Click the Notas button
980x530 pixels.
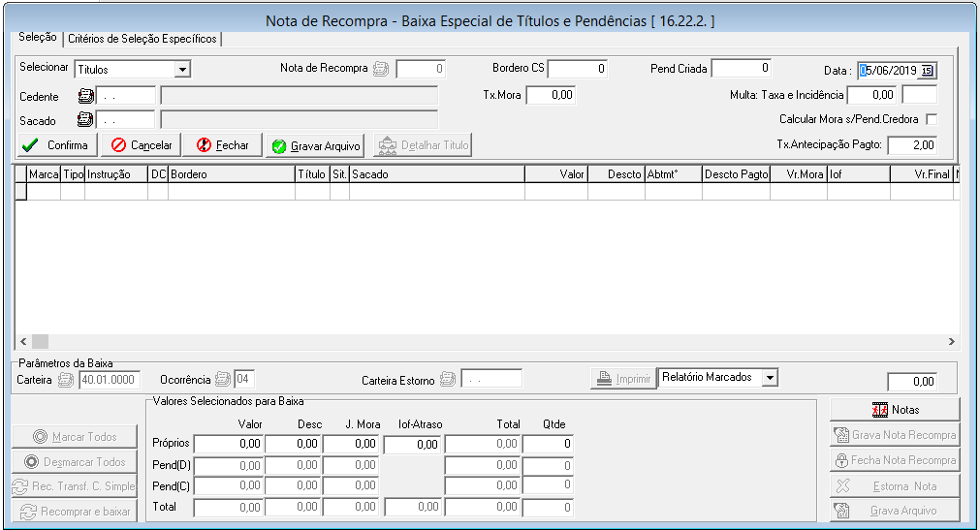(x=895, y=409)
